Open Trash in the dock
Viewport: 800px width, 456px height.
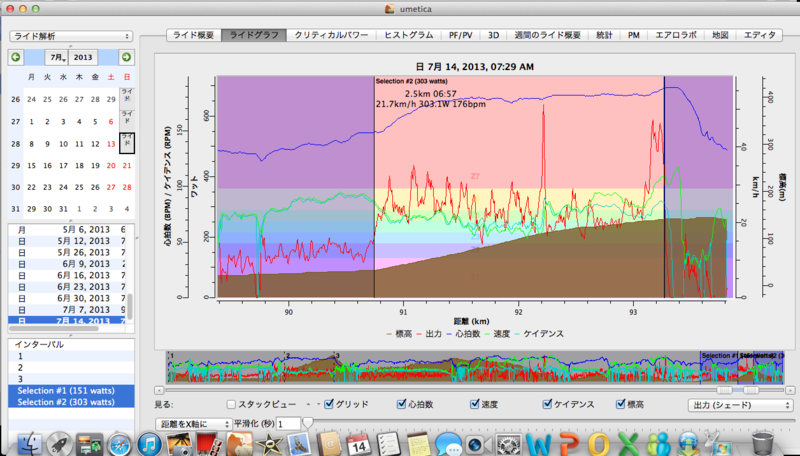762,444
